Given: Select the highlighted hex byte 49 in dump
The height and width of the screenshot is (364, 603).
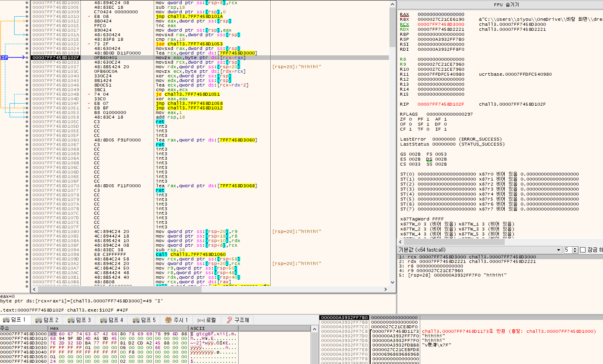Looking at the screenshot, I should [53, 334].
